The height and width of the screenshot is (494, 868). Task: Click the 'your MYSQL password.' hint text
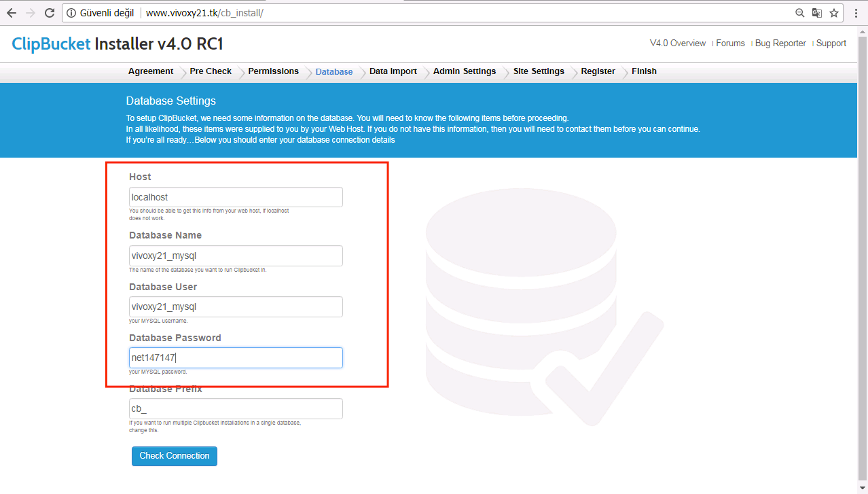click(158, 372)
